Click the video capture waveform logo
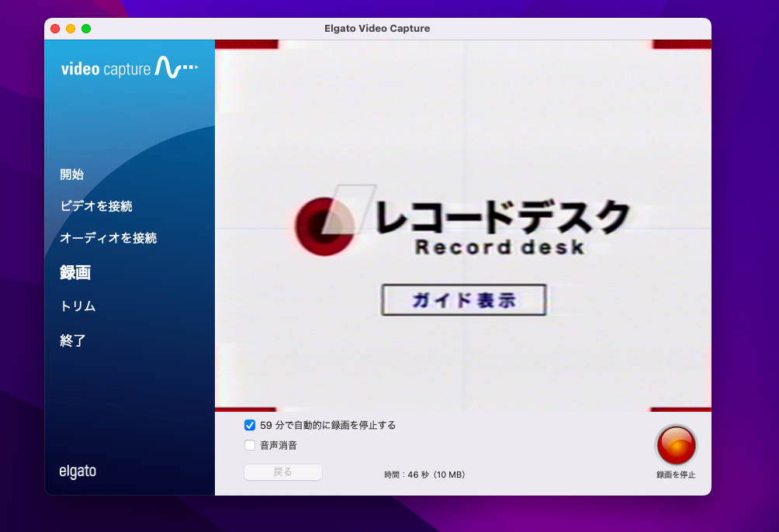Screen dimensions: 779x532 pos(129,68)
